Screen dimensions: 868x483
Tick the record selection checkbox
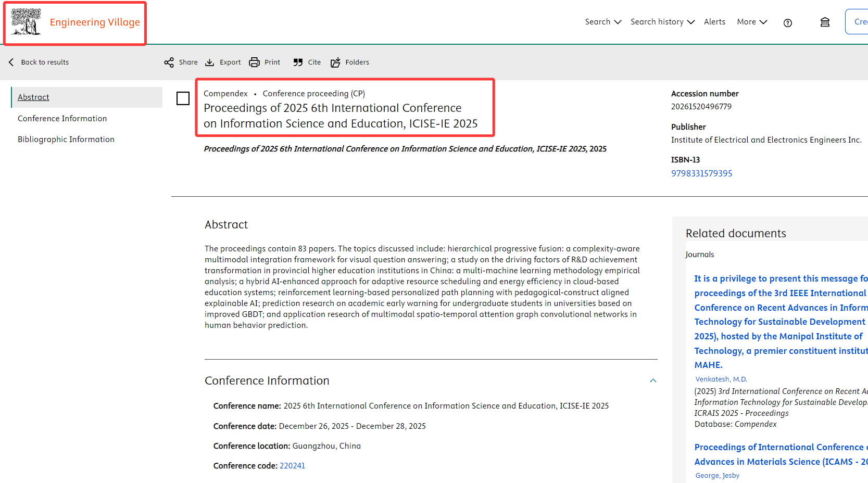click(183, 98)
